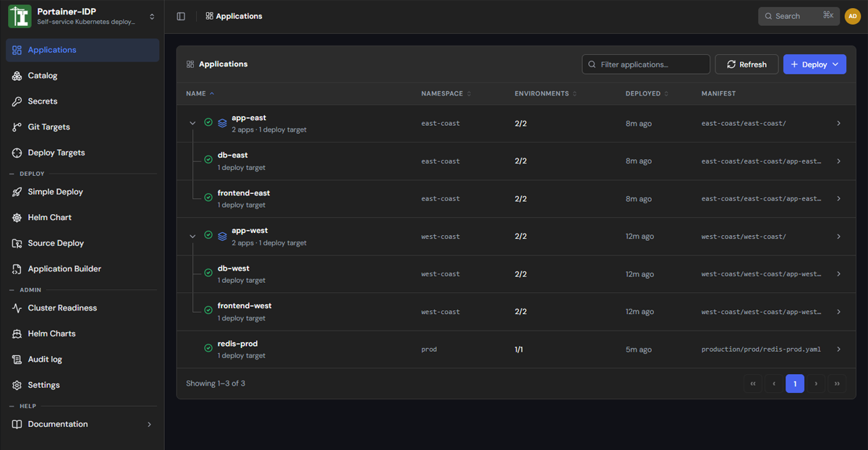868x450 pixels.
Task: Click in Filter applications field
Action: coord(646,64)
